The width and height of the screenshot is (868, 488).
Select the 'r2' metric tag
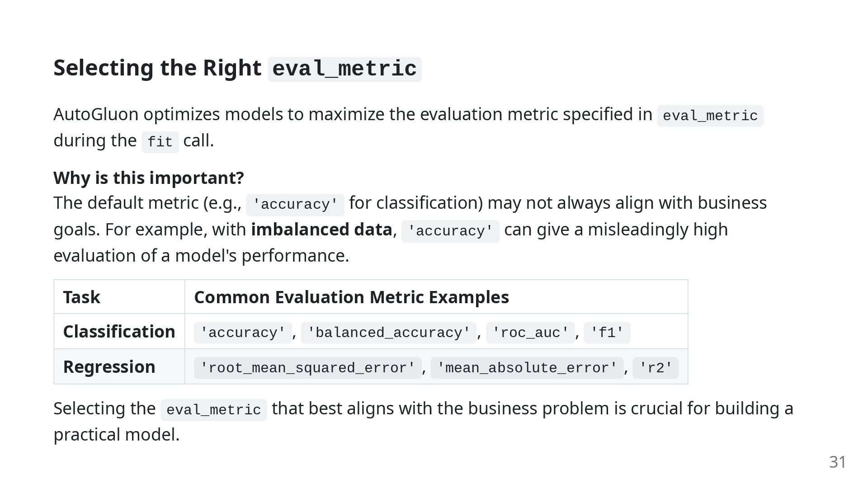[656, 368]
